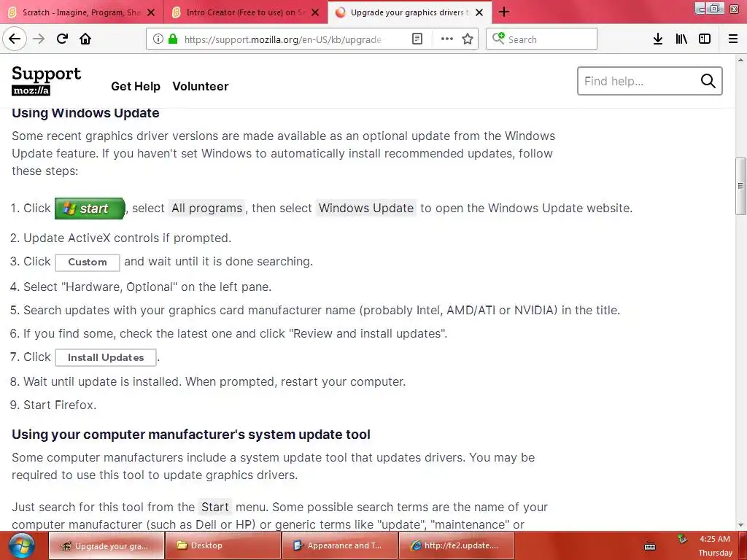Open the Windows Start orb
Viewport: 747px width, 560px height.
click(x=21, y=545)
